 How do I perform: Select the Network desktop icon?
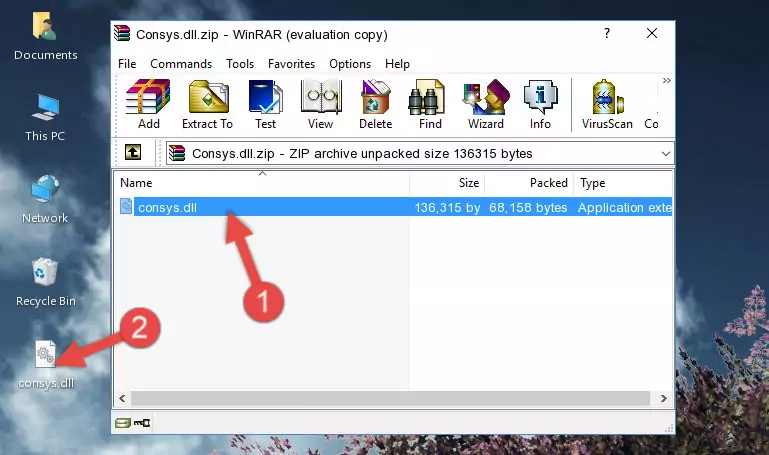click(x=45, y=200)
